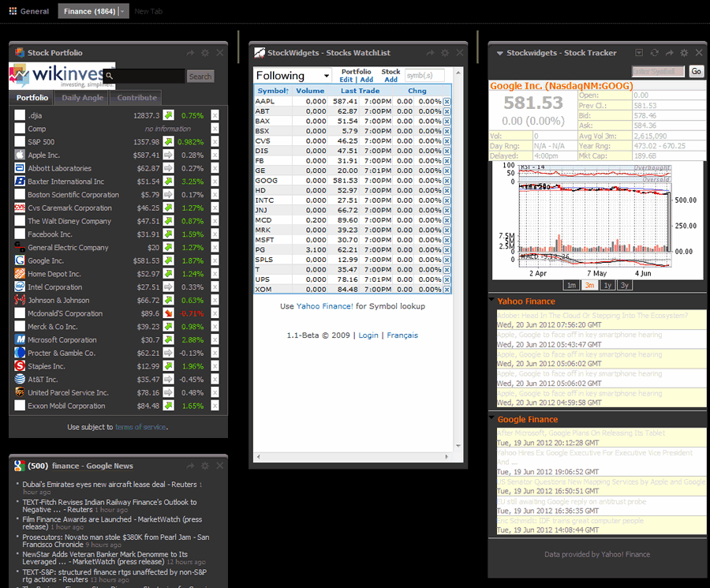Click the Stock Add link
The image size is (710, 588).
click(x=390, y=80)
